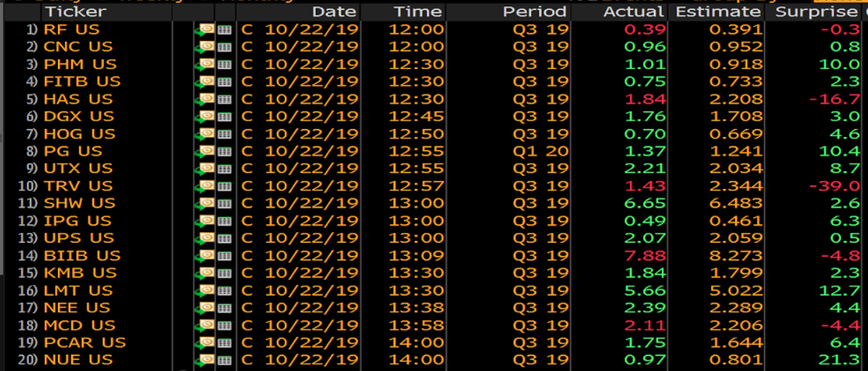Screen dimensions: 868x371
Task: Open the grid icon in KMB US row
Action: pos(225,273)
